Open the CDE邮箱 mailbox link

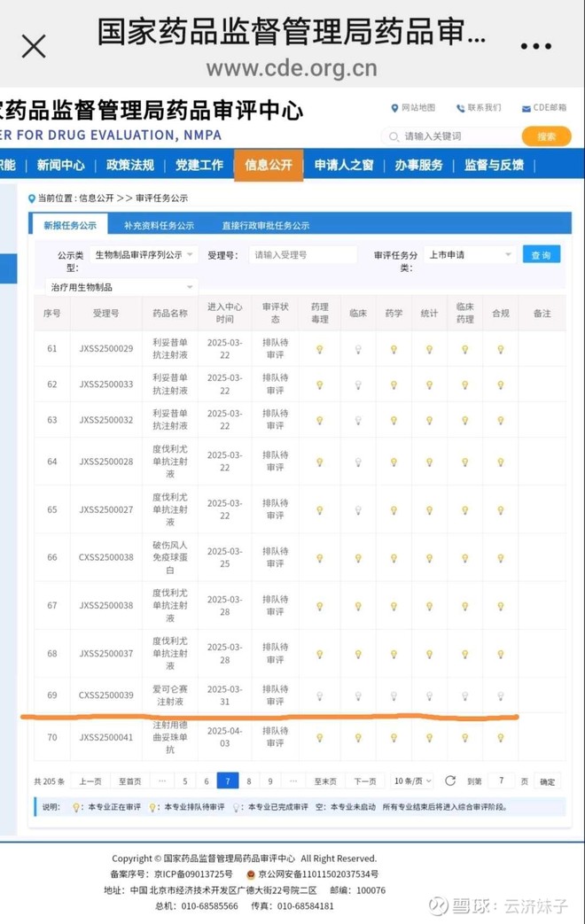(543, 108)
